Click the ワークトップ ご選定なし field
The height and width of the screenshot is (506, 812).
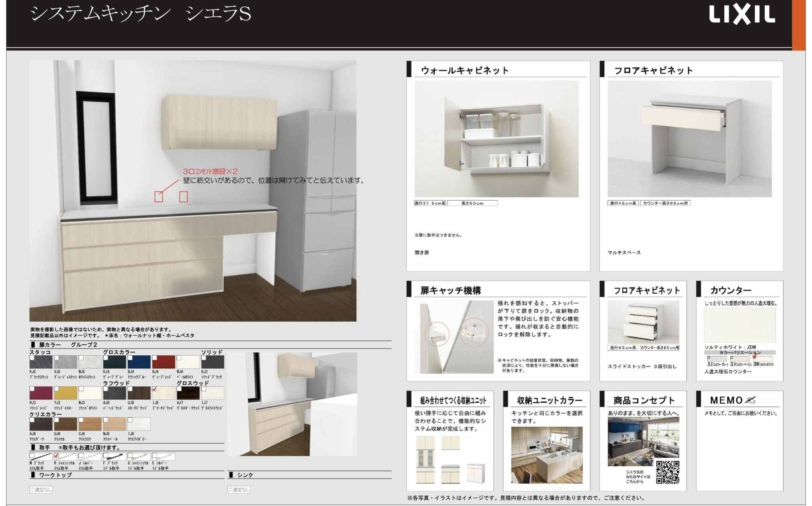41,489
